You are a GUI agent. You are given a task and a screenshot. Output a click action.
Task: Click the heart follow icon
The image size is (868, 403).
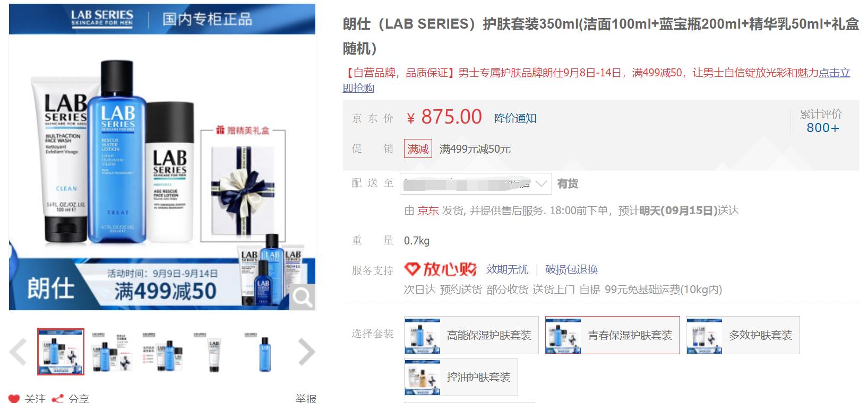click(14, 398)
